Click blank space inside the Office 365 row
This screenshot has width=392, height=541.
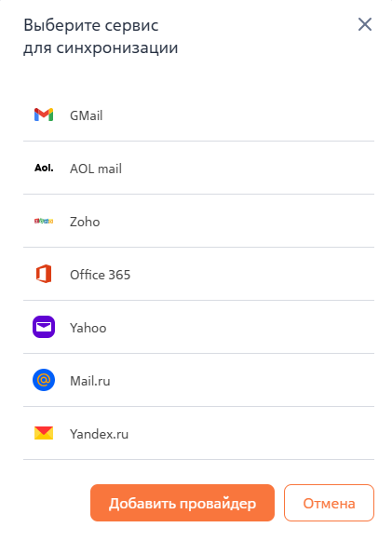[252, 274]
